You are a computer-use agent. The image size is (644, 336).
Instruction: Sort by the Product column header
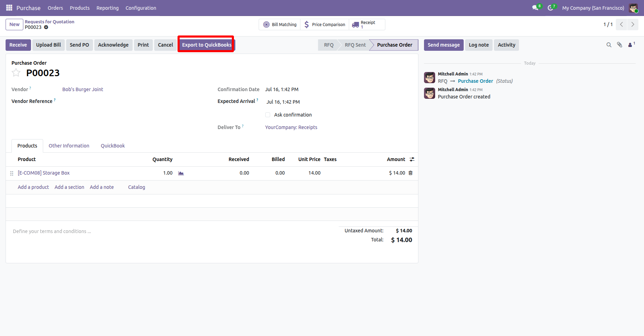click(x=27, y=159)
